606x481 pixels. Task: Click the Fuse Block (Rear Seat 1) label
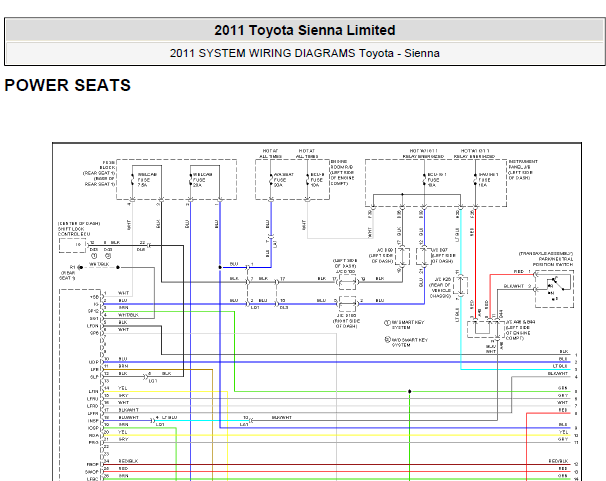pos(99,173)
